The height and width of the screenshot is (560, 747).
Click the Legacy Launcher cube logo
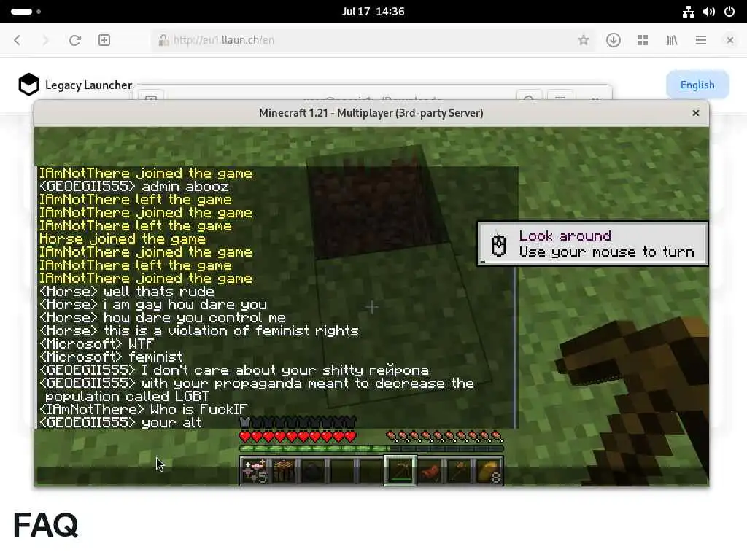point(28,85)
